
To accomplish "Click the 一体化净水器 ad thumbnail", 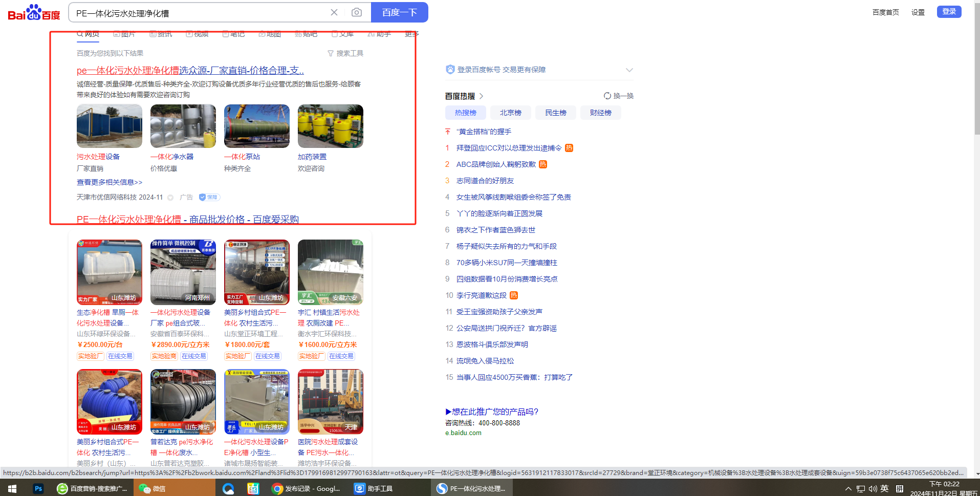I will (183, 126).
